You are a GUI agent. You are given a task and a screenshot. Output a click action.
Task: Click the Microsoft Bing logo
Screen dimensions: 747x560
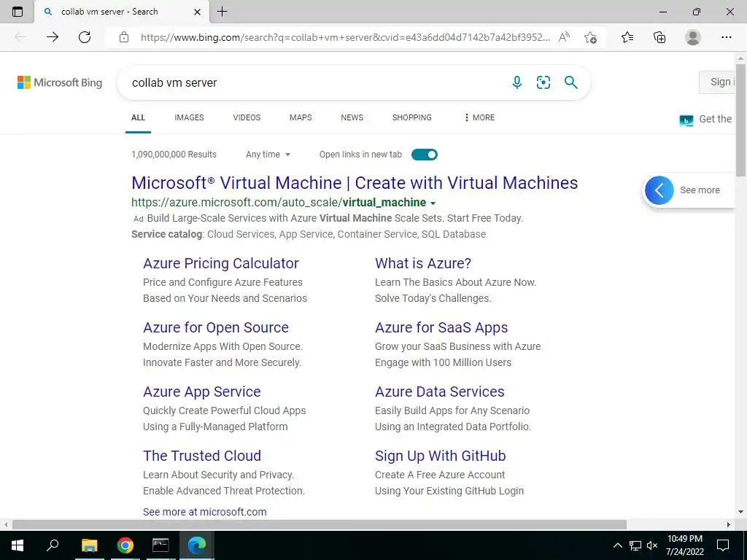[x=60, y=82]
